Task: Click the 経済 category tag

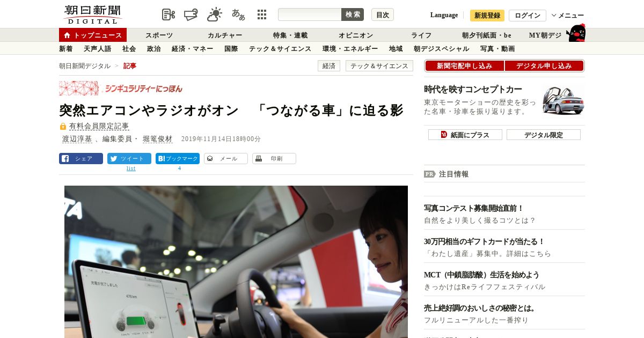Action: pyautogui.click(x=329, y=66)
